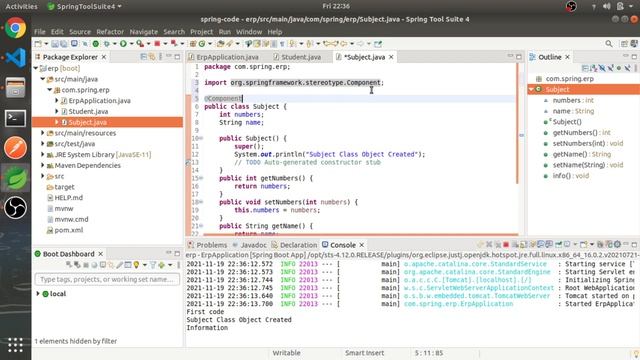Collapse the erp [boot] project node
Image resolution: width=640 pixels, height=360 pixels.
[x=36, y=68]
